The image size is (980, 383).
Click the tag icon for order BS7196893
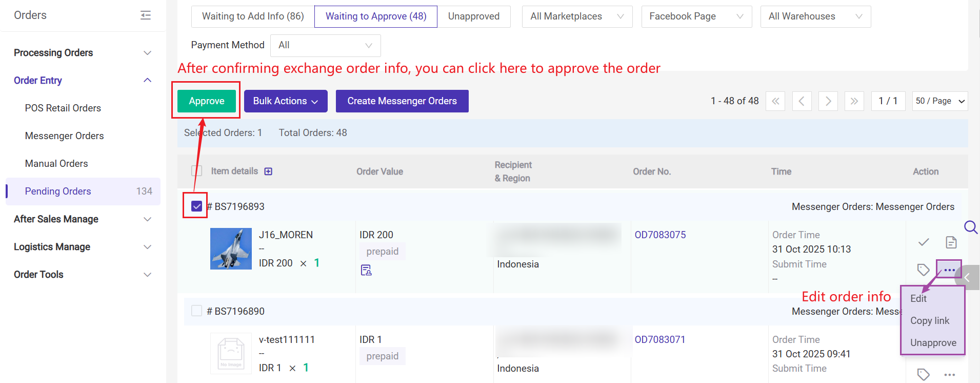pos(923,270)
